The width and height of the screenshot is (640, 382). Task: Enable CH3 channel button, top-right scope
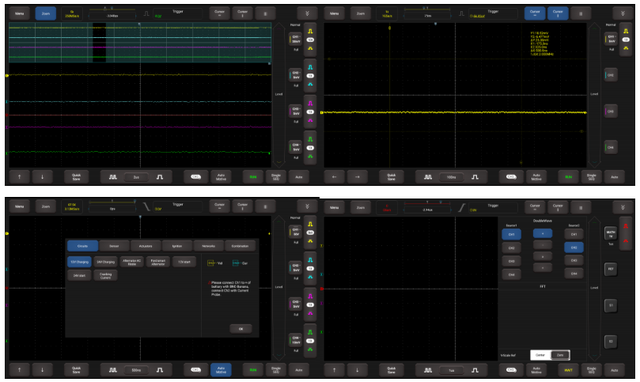[611, 111]
